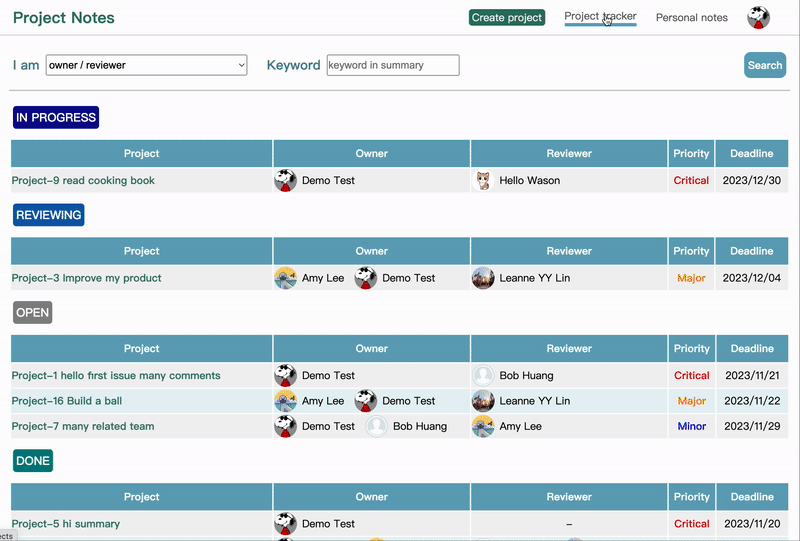Screen dimensions: 800x541
Task: Click Leanne YY Lin's avatar in Project-3 row
Action: (x=483, y=278)
